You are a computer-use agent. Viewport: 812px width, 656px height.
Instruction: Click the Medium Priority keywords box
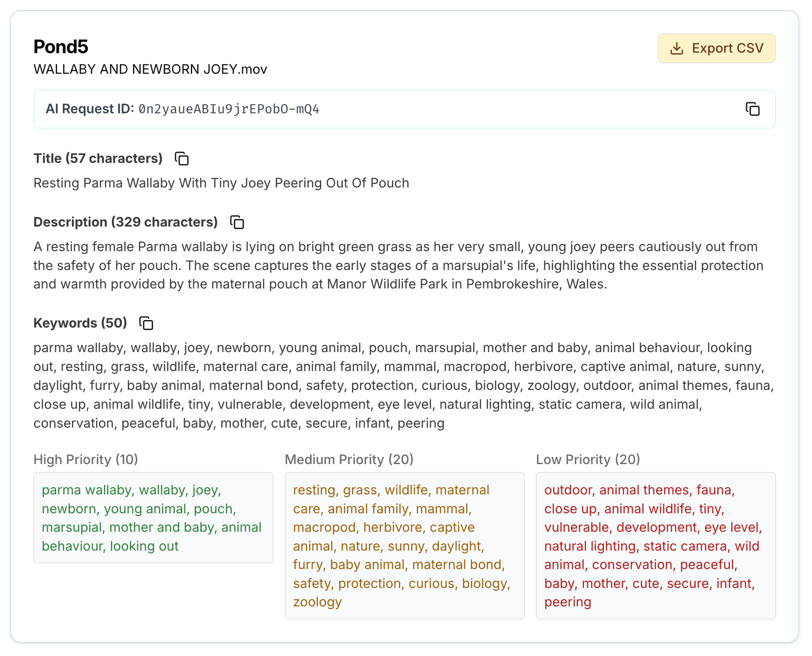[x=405, y=546]
